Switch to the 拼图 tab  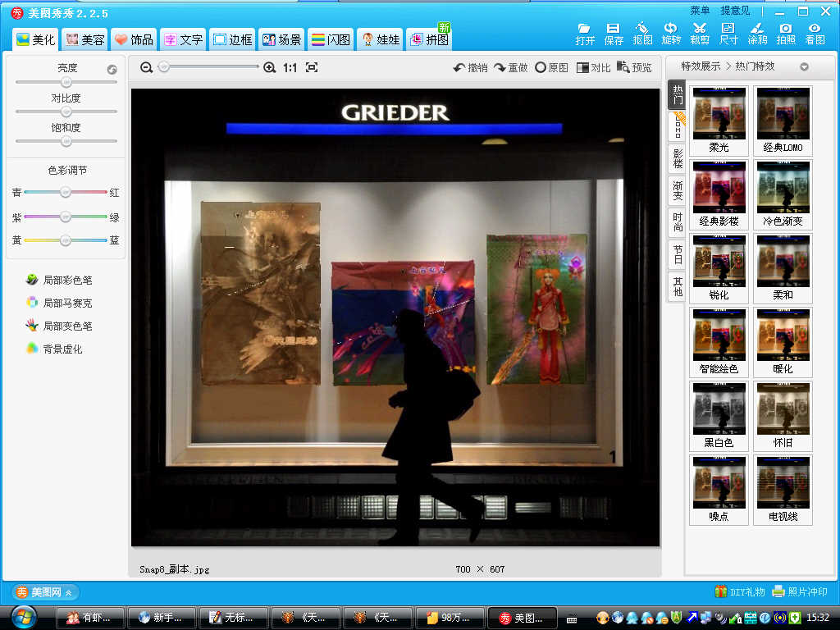(x=430, y=39)
